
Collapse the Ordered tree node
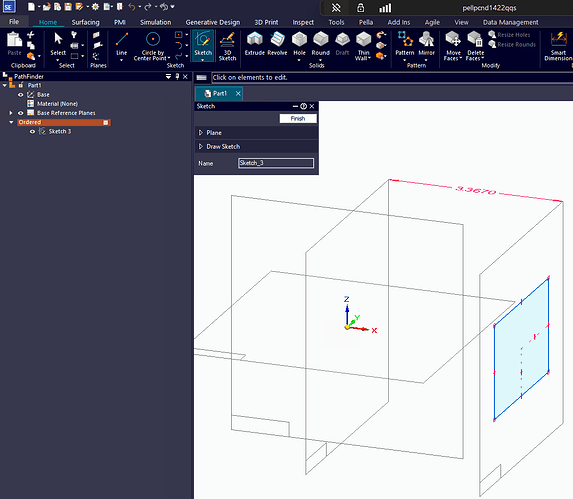(11, 122)
